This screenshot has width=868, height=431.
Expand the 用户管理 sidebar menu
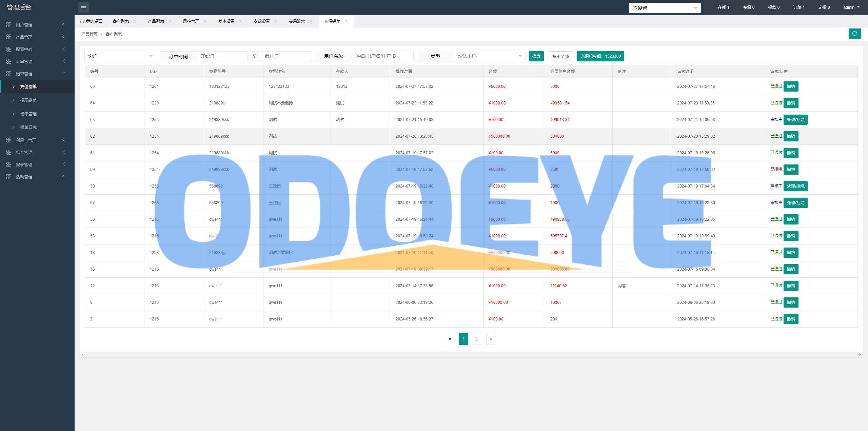coord(63,24)
